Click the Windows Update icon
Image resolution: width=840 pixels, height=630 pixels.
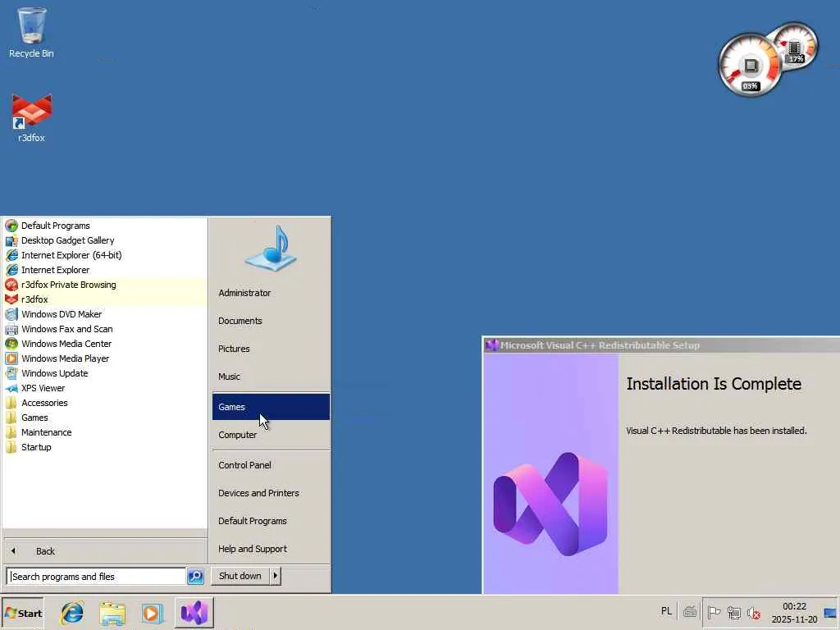coord(11,373)
